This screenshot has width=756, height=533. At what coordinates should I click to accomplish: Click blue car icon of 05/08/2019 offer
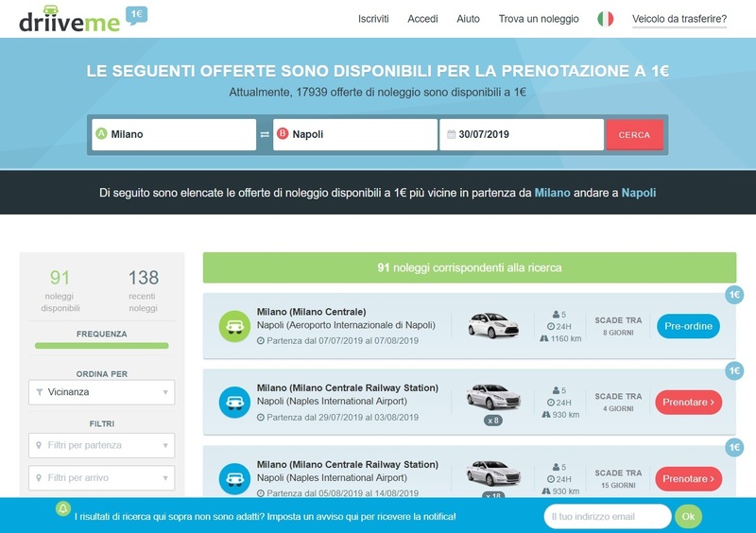pyautogui.click(x=234, y=478)
